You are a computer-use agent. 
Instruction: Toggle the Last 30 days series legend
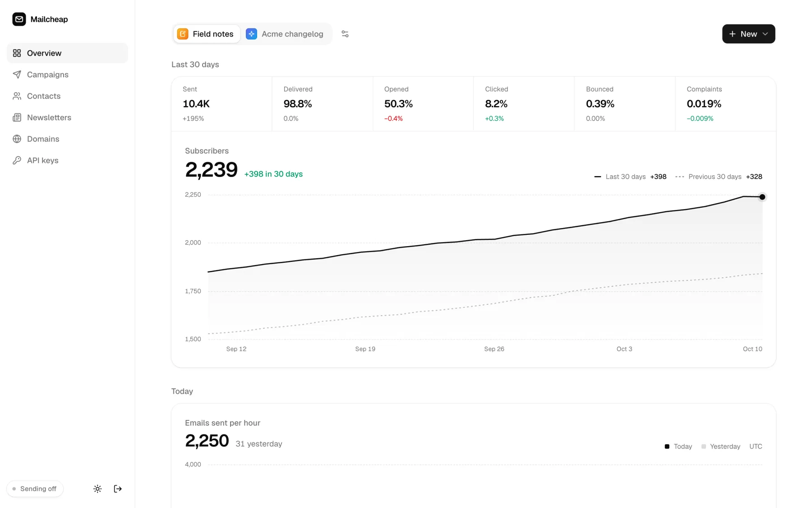click(630, 177)
